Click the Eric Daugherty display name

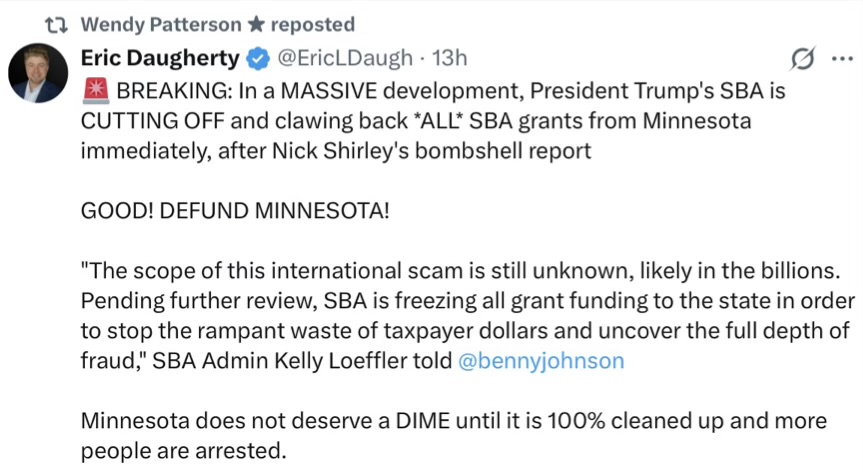[160, 58]
